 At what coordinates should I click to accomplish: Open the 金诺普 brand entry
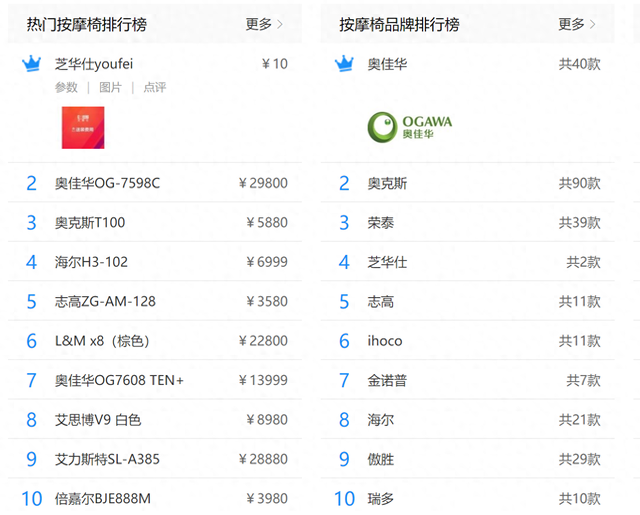pos(387,380)
